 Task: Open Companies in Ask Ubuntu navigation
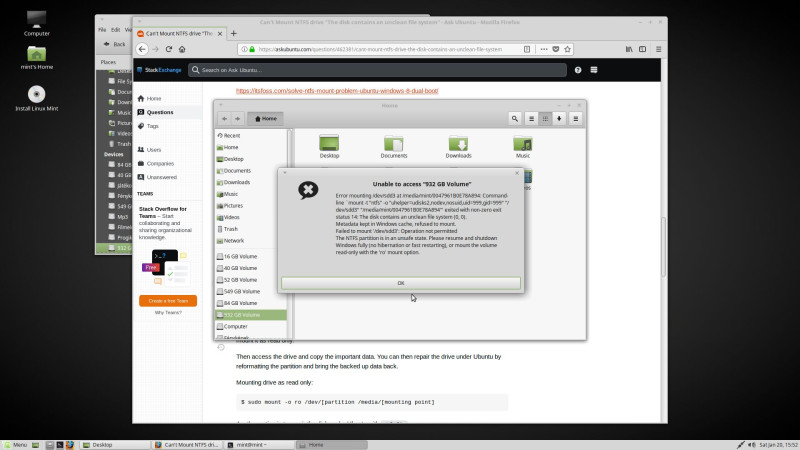156,163
